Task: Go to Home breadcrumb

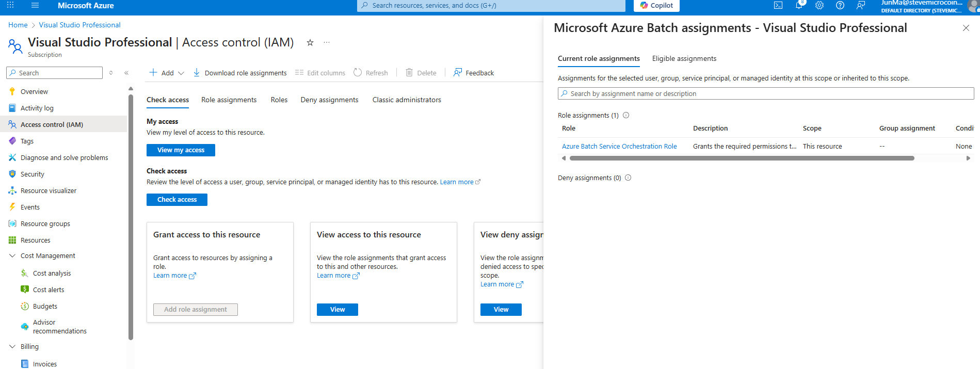Action: point(18,25)
